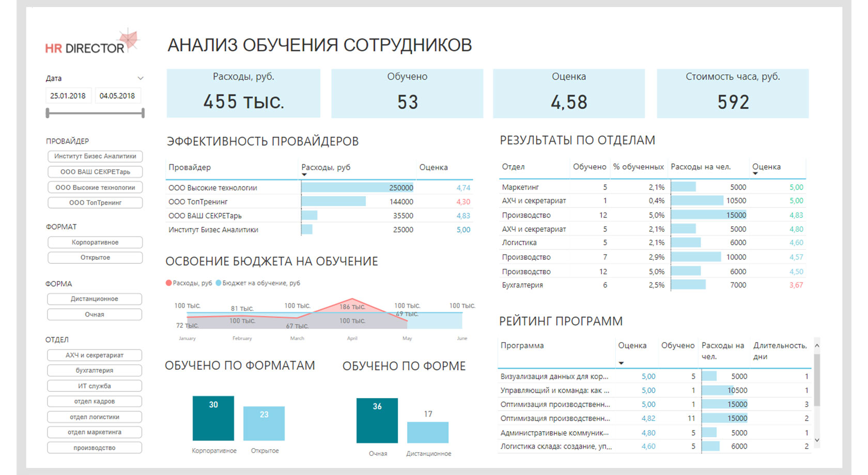Select Управляющий и команда: как ... row
Image resolution: width=868 pixels, height=475 pixels.
click(655, 390)
